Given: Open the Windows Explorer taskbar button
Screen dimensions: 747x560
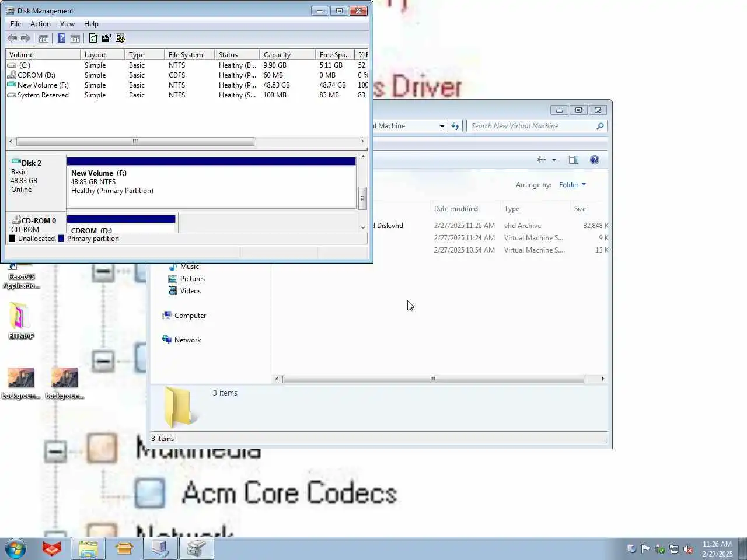Looking at the screenshot, I should tap(88, 549).
